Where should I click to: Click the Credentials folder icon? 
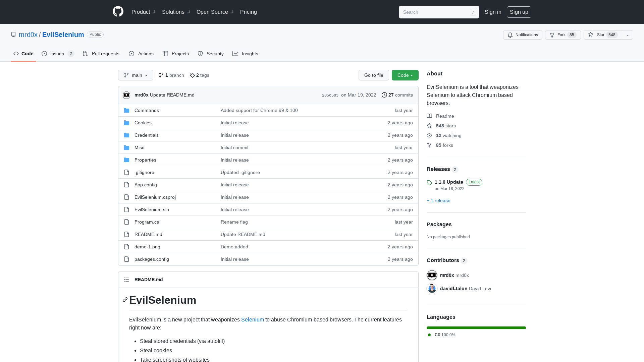point(126,135)
